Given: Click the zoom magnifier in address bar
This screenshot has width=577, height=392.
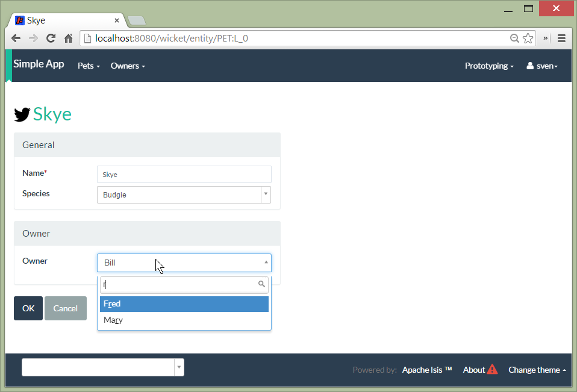Looking at the screenshot, I should 514,38.
